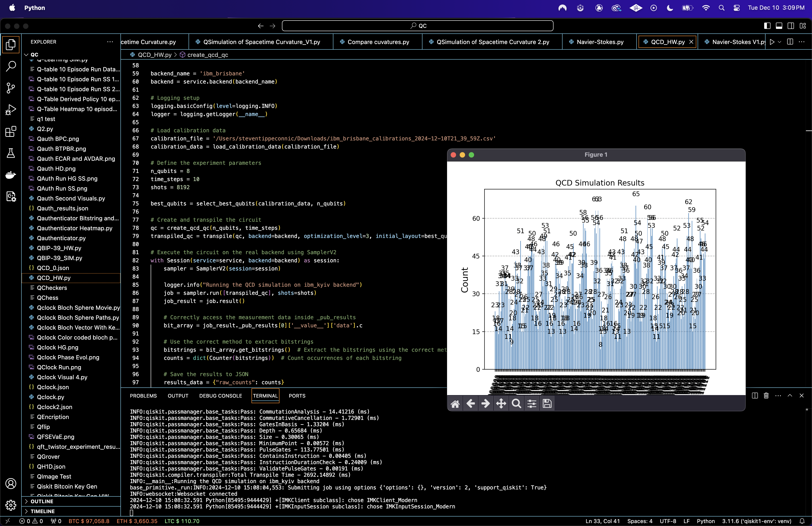Toggle the primary sidebar layout button

tap(767, 26)
